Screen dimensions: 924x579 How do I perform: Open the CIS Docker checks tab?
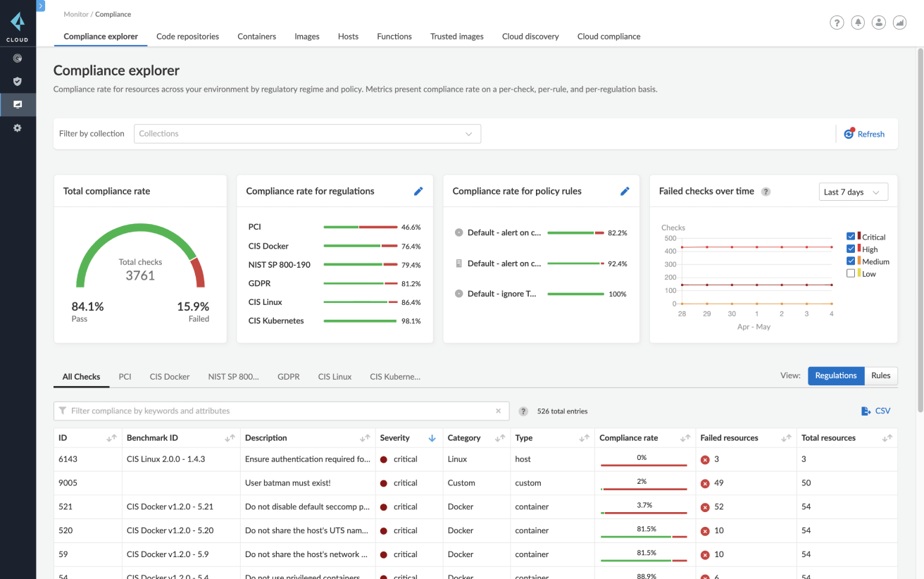(x=169, y=376)
